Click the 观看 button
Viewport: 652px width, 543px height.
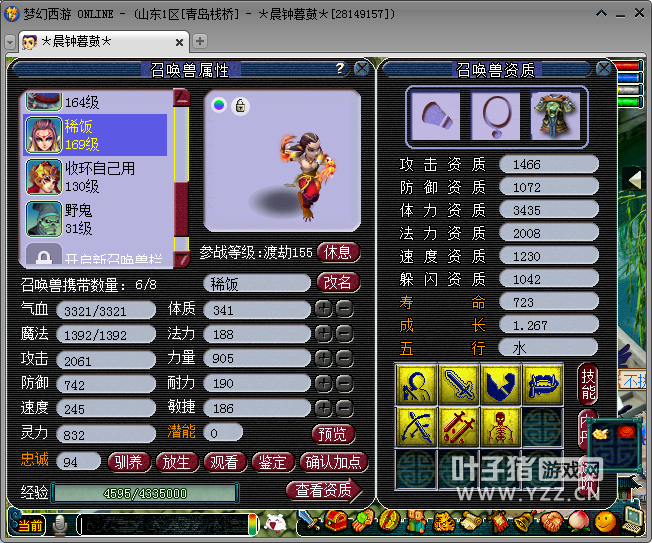pyautogui.click(x=225, y=462)
